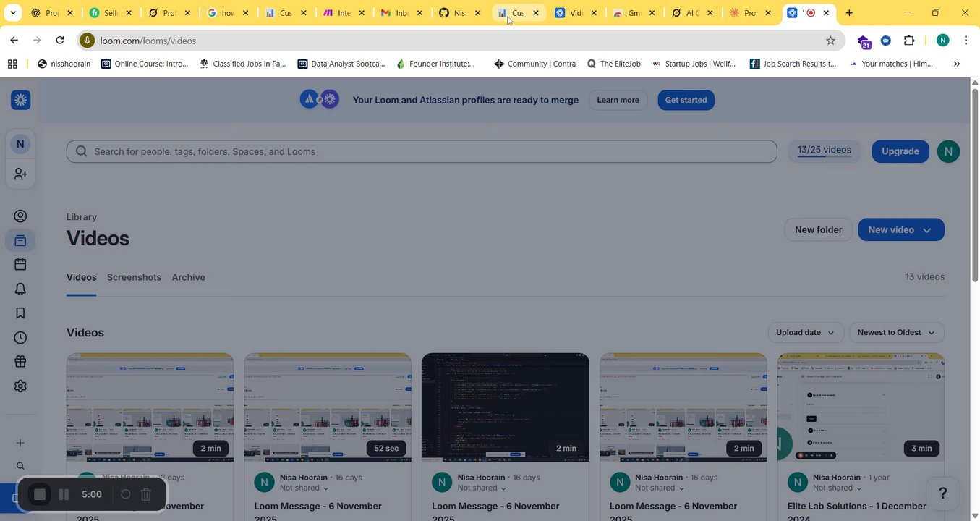Open the Settings gear icon in sidebar
The image size is (980, 521).
[20, 386]
